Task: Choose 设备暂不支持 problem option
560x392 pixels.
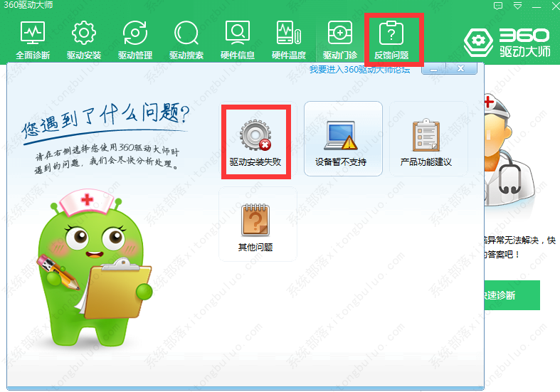Action: click(343, 139)
